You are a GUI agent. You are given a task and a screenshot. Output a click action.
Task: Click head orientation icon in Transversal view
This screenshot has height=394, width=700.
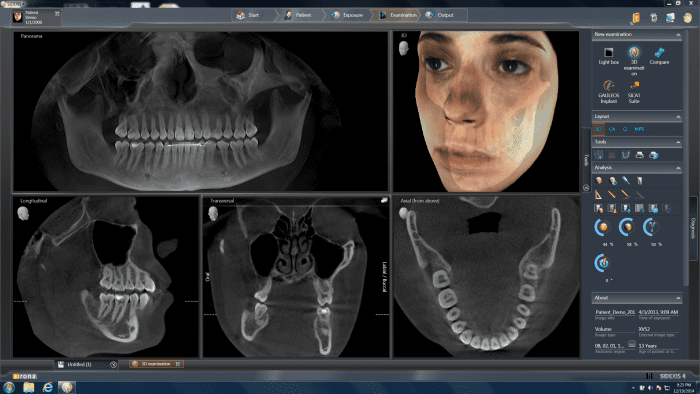coord(213,213)
